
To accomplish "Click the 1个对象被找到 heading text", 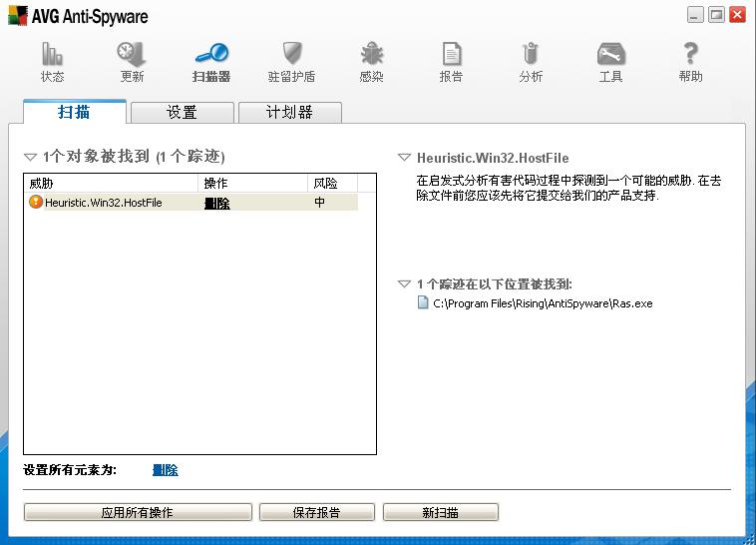I will tap(134, 157).
